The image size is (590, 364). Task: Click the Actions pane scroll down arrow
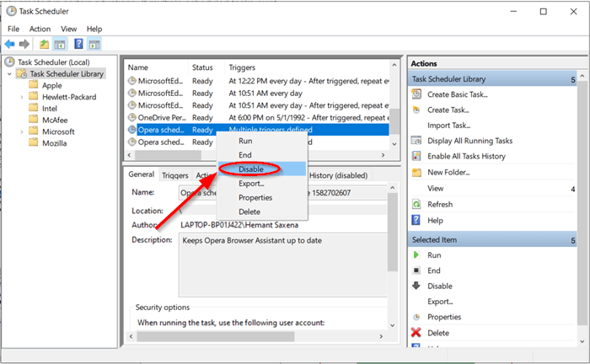click(582, 341)
